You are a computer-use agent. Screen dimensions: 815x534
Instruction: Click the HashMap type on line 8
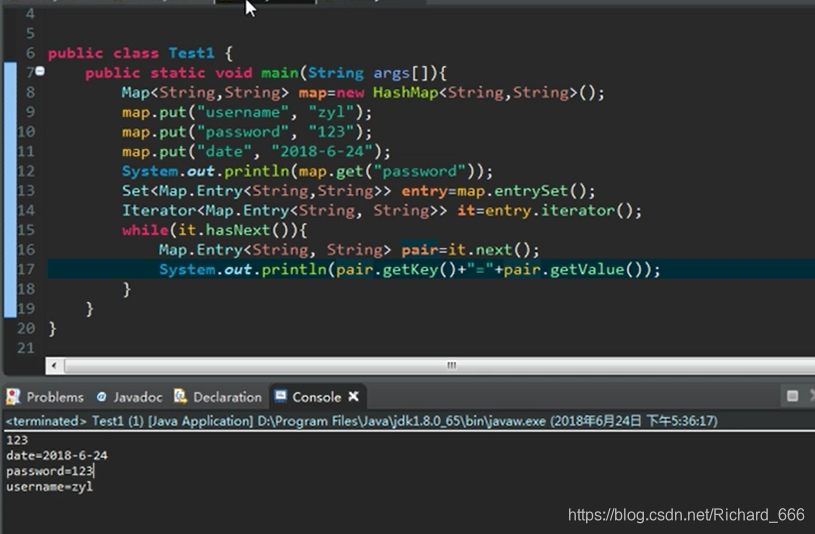tap(405, 93)
